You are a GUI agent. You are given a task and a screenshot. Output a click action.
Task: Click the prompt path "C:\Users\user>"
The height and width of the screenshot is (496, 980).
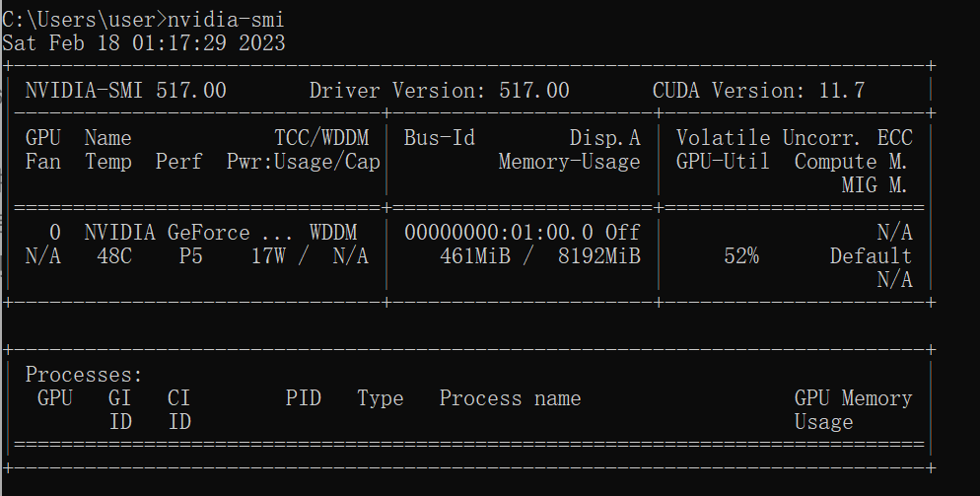(x=85, y=20)
